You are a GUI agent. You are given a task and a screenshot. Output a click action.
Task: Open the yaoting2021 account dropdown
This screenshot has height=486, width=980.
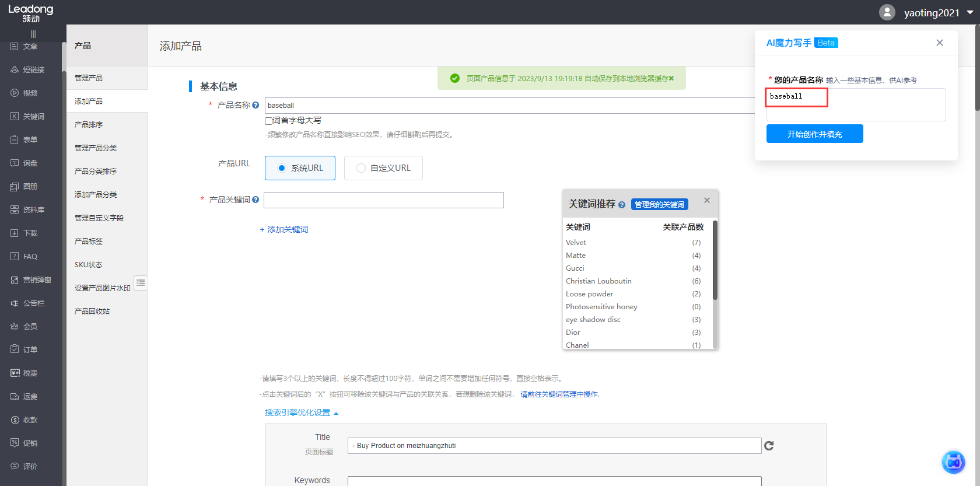coord(970,12)
